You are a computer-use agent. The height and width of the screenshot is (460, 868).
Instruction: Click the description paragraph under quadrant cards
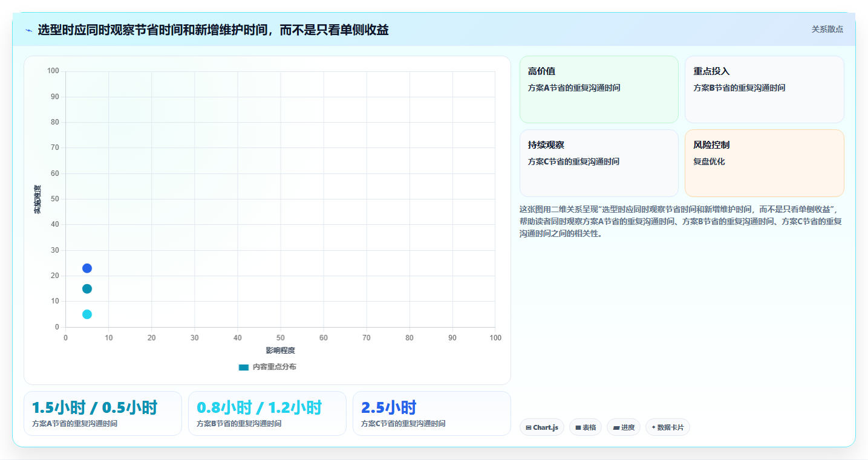click(681, 221)
